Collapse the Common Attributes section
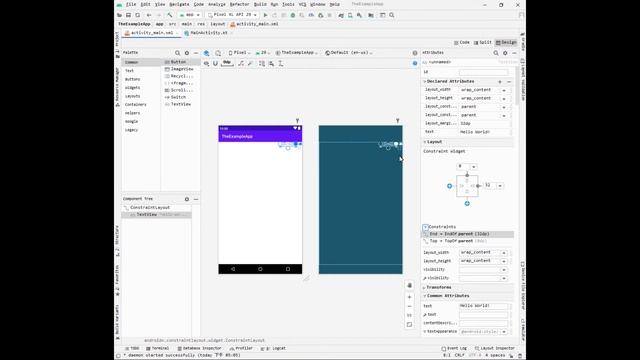 (424, 296)
